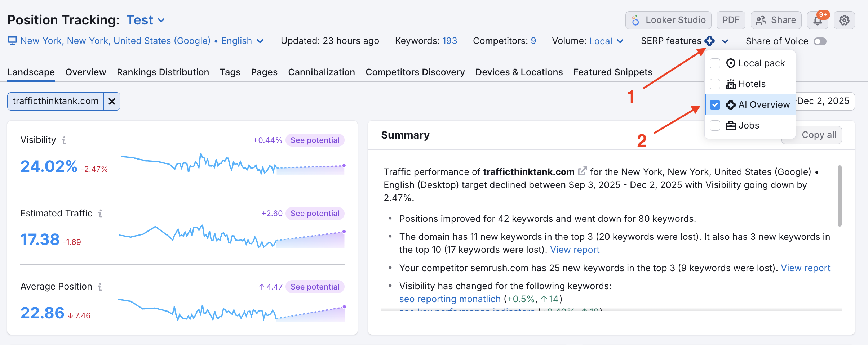This screenshot has height=345, width=868.
Task: Click the desktop monitor icon near the location
Action: pos(13,41)
